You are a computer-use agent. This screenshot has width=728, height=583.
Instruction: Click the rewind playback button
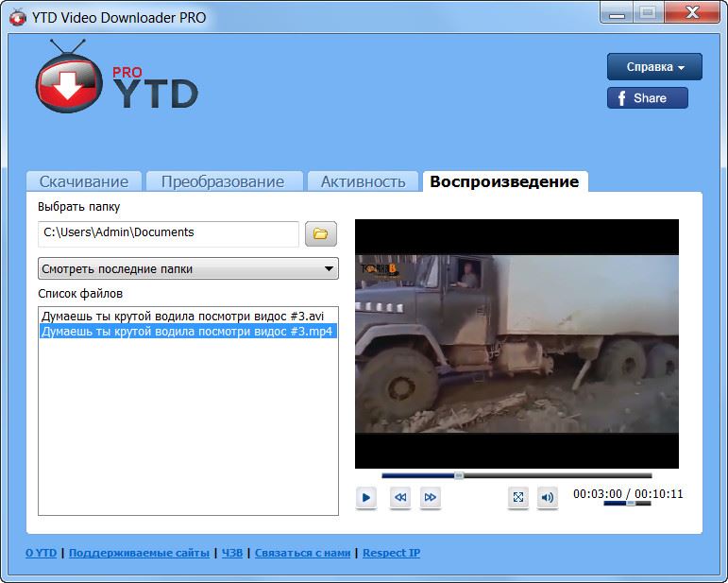[400, 497]
